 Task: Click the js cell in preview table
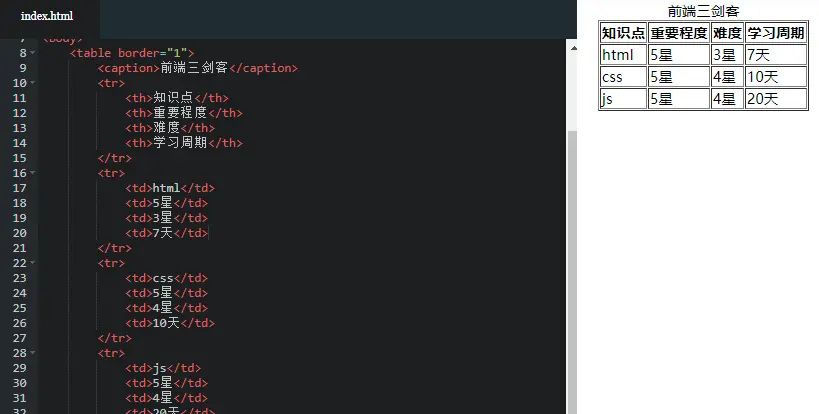623,99
